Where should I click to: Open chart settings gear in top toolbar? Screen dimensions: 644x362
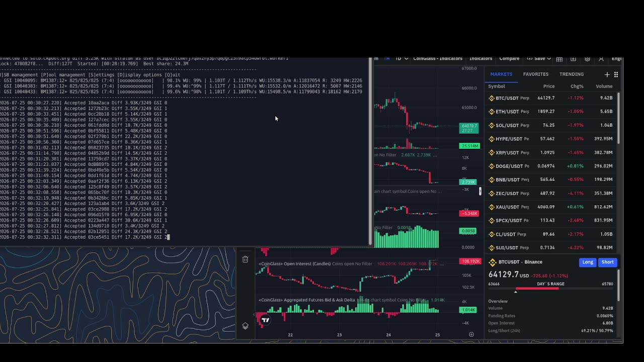[x=587, y=59]
